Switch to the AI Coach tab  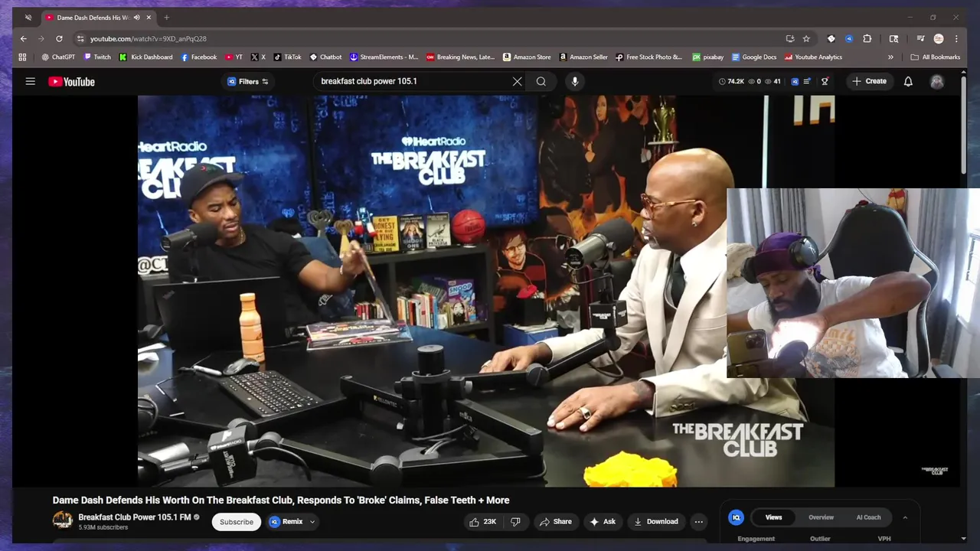tap(868, 517)
